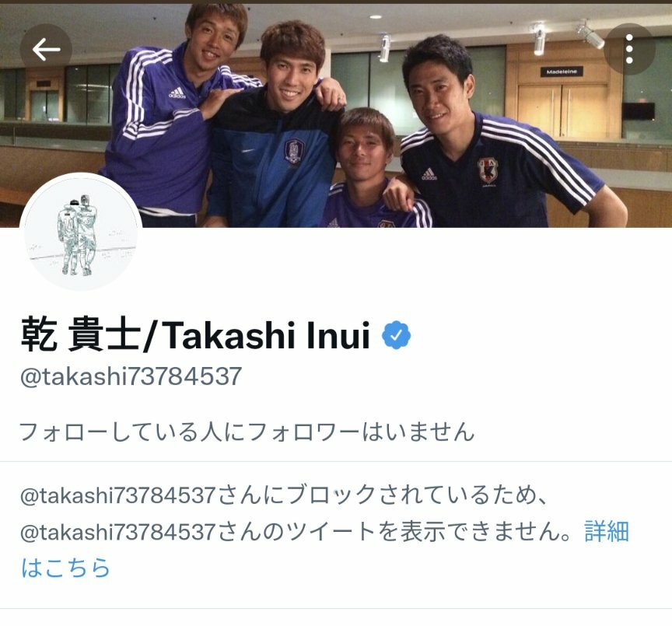Tap the フォローしている人にフォロワーはいません text
This screenshot has width=672, height=626.
pyautogui.click(x=247, y=432)
